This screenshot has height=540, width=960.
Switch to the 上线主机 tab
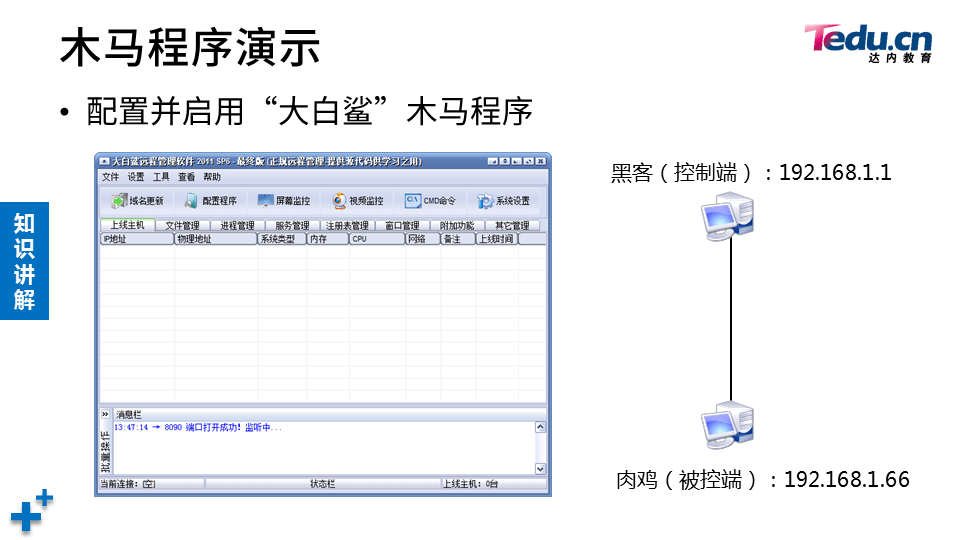(x=127, y=225)
